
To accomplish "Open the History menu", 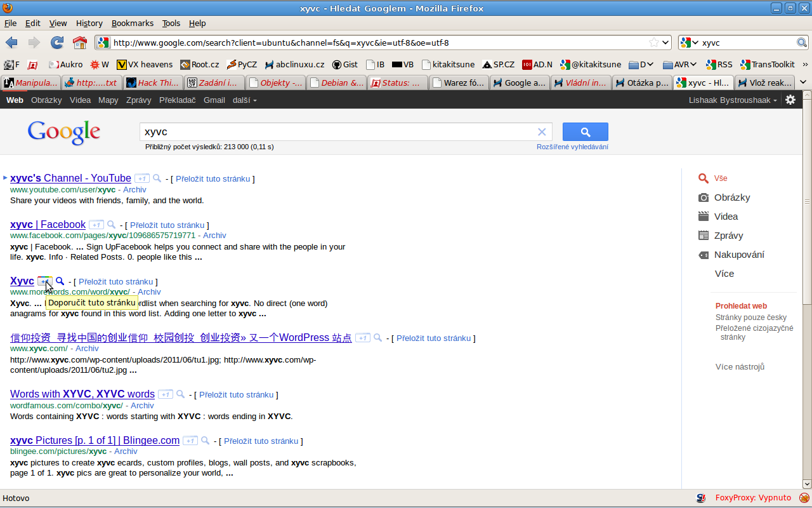I will click(89, 23).
